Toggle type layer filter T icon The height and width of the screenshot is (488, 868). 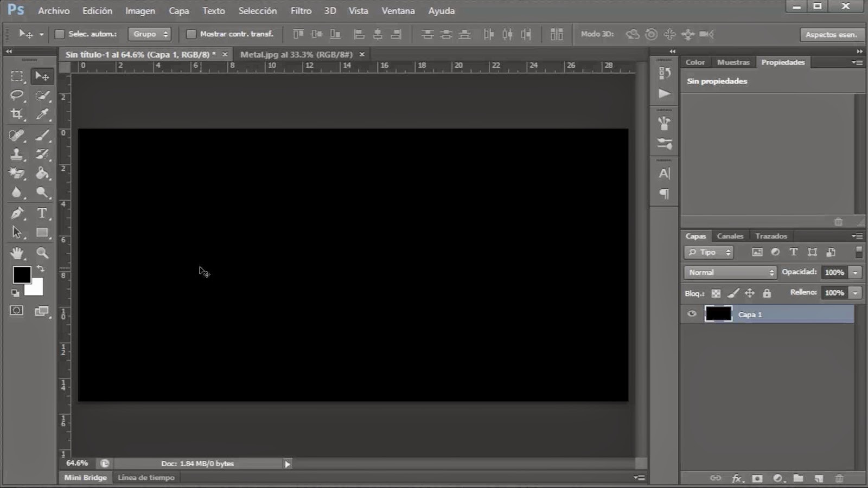793,252
